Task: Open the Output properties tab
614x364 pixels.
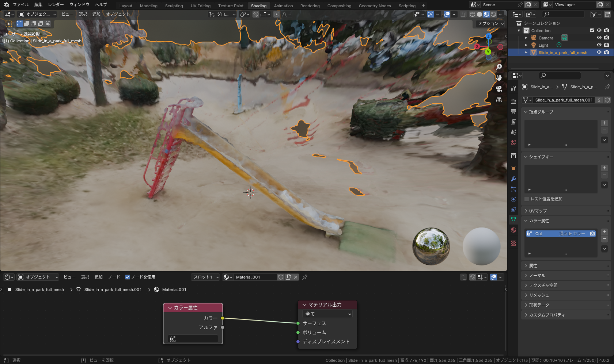Action: pos(513,112)
